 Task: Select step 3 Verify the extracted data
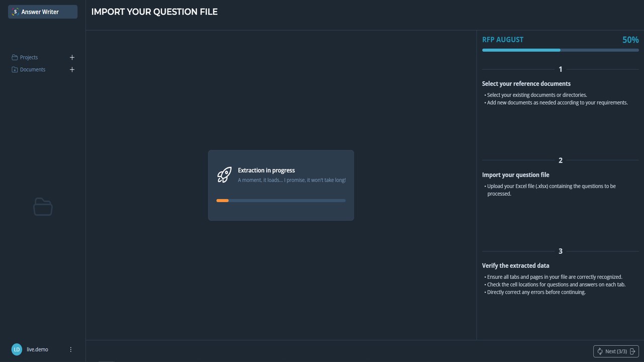coord(515,265)
